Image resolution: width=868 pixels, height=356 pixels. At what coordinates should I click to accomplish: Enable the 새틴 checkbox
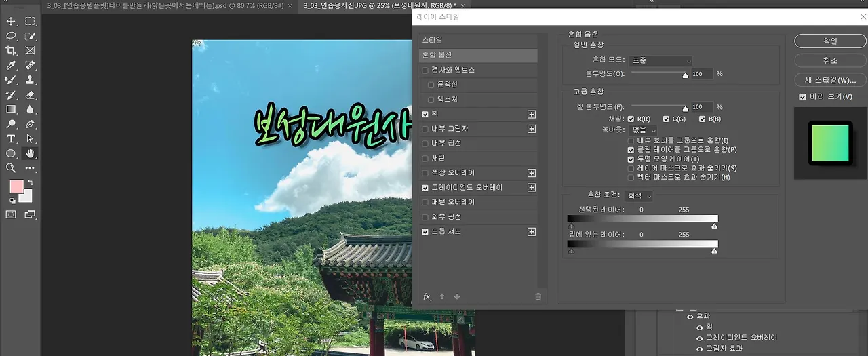pyautogui.click(x=425, y=158)
